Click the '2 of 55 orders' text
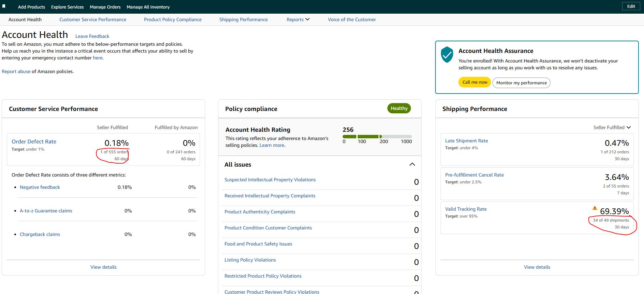The width and height of the screenshot is (644, 294). (616, 186)
